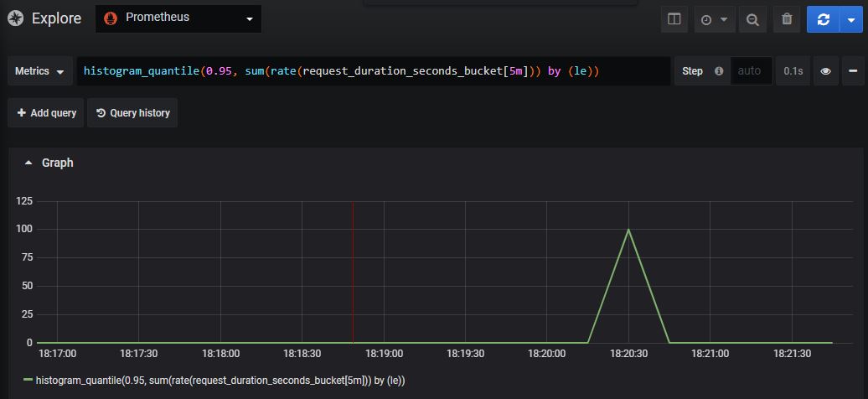
Task: Remove query row with minus icon
Action: pyautogui.click(x=852, y=71)
